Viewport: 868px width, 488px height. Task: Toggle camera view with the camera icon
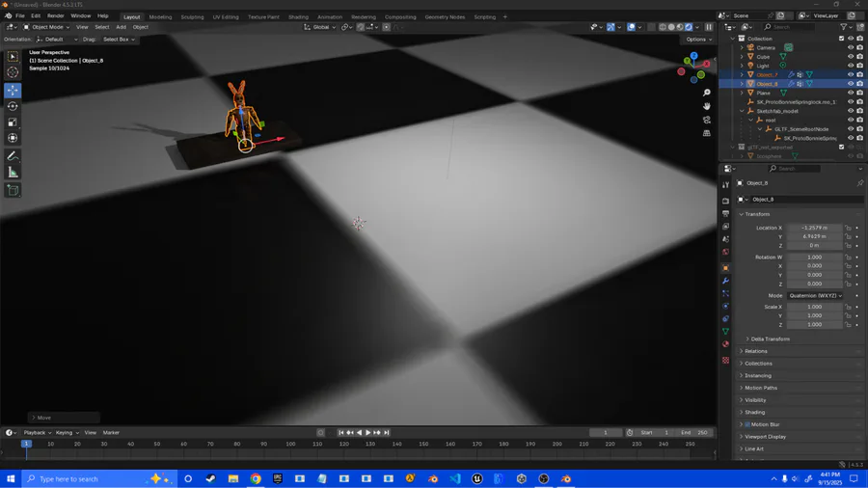[x=706, y=120]
